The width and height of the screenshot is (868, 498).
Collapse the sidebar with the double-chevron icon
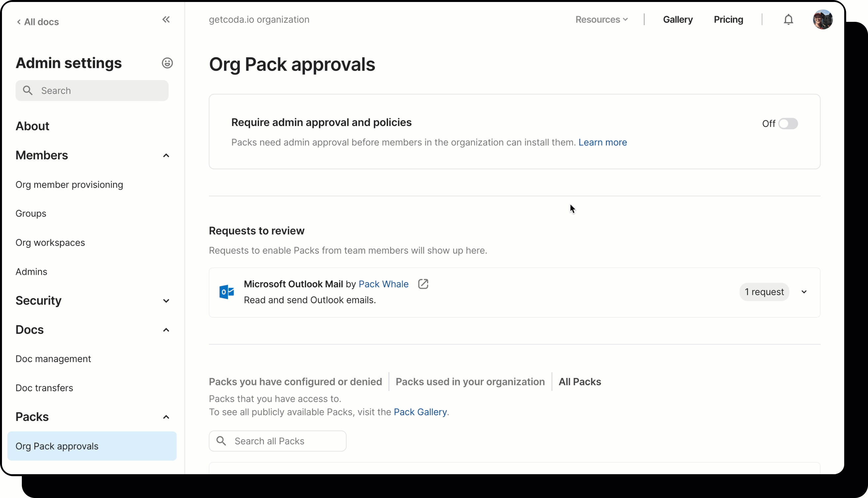pyautogui.click(x=166, y=20)
